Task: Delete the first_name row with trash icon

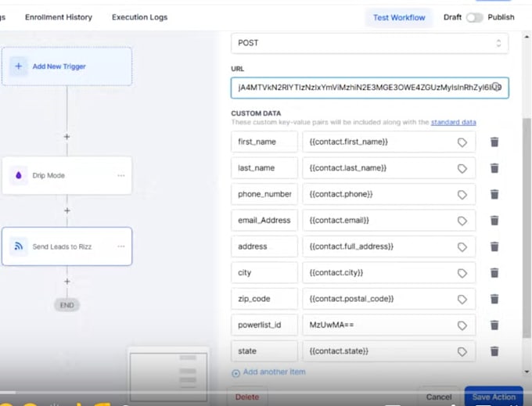Action: (x=494, y=142)
